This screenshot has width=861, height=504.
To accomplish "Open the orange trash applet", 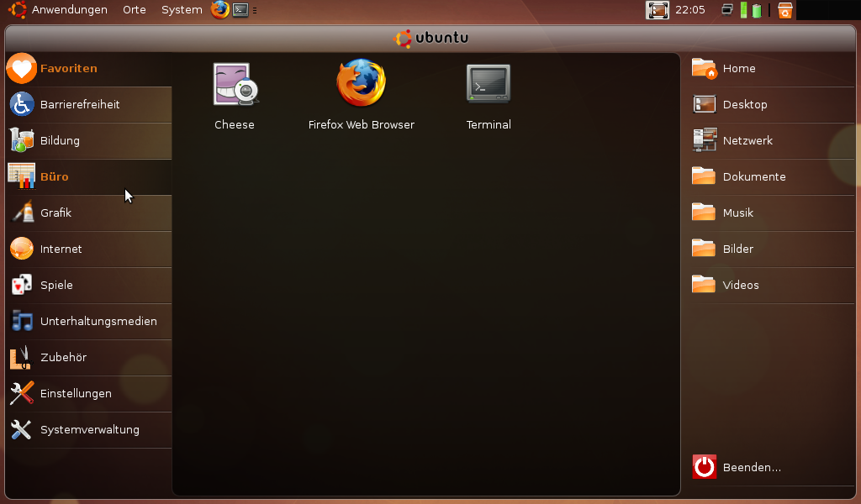I will tap(785, 10).
